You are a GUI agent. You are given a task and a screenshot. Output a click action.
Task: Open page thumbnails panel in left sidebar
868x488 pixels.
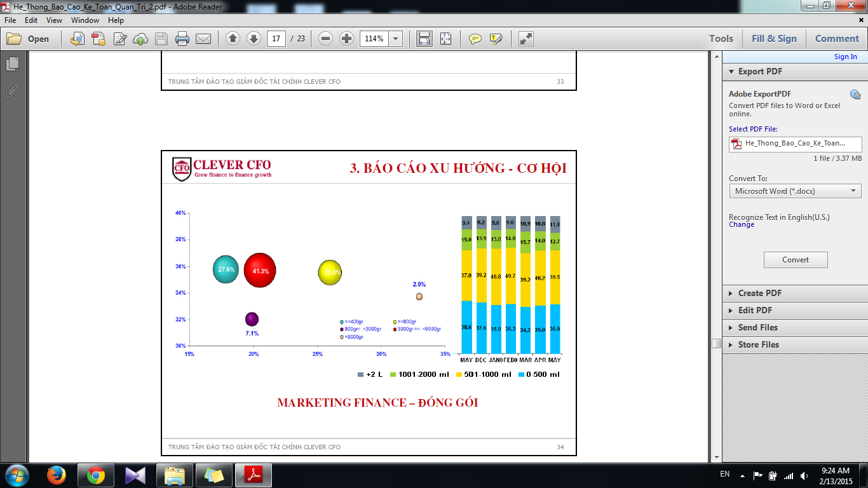(x=12, y=64)
